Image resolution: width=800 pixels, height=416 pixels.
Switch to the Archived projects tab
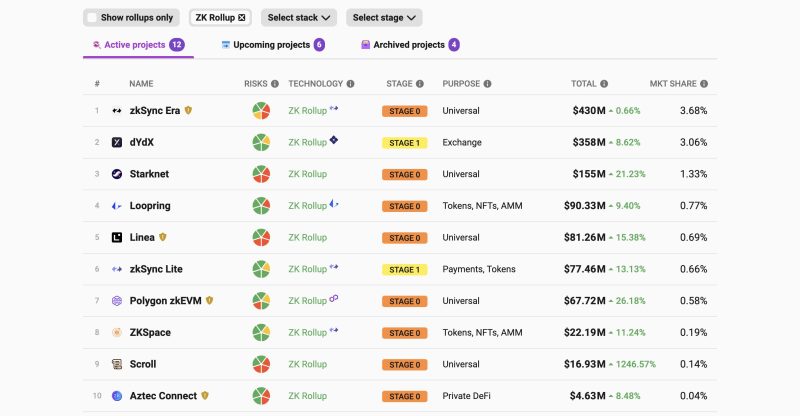click(x=410, y=45)
